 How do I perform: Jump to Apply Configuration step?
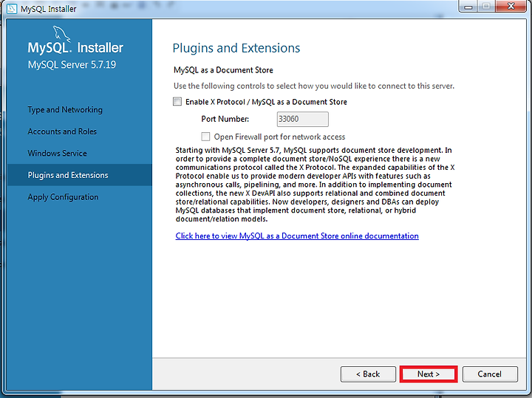(x=63, y=197)
